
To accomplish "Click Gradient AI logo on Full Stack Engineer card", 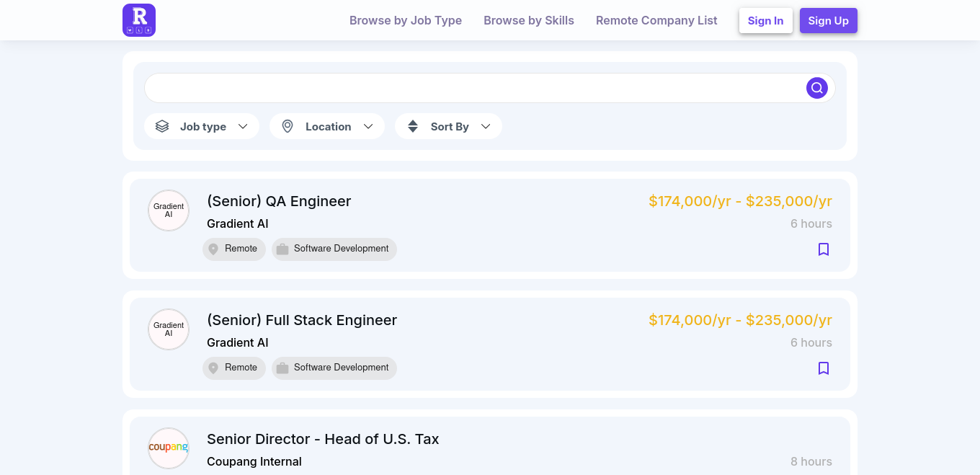I will 169,329.
